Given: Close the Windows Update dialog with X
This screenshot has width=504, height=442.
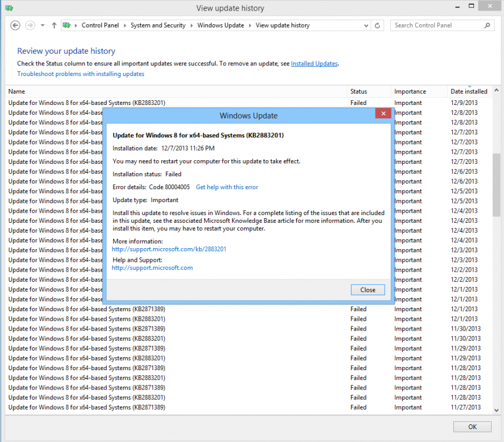Looking at the screenshot, I should pyautogui.click(x=383, y=113).
